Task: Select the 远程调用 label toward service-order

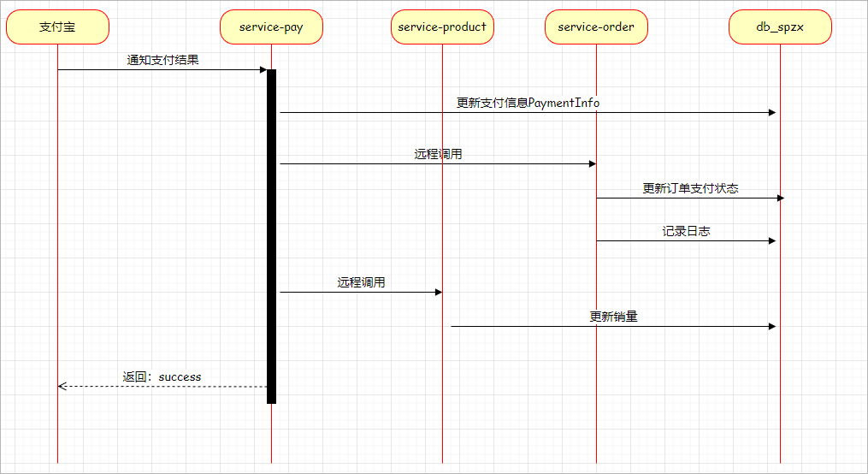Action: 438,154
